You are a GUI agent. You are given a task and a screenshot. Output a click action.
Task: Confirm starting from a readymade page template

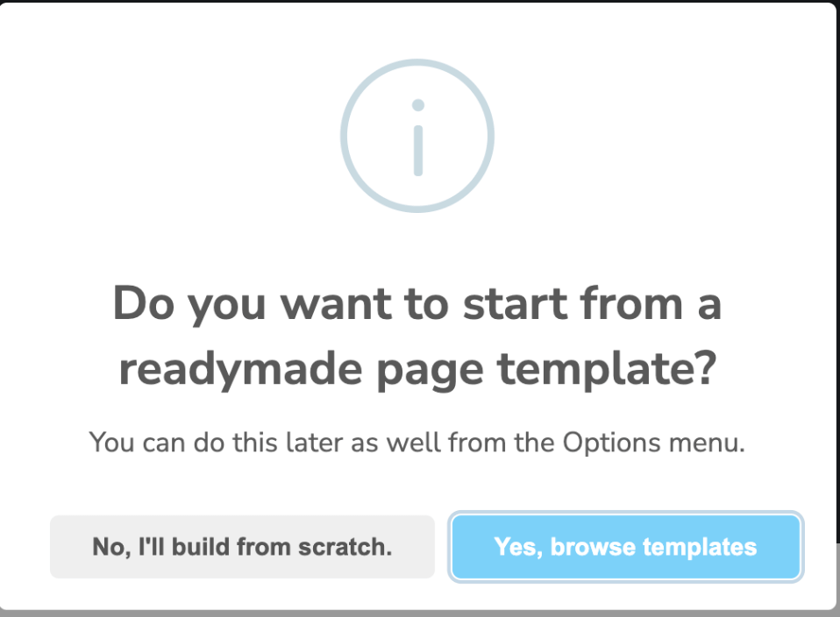[x=625, y=548]
